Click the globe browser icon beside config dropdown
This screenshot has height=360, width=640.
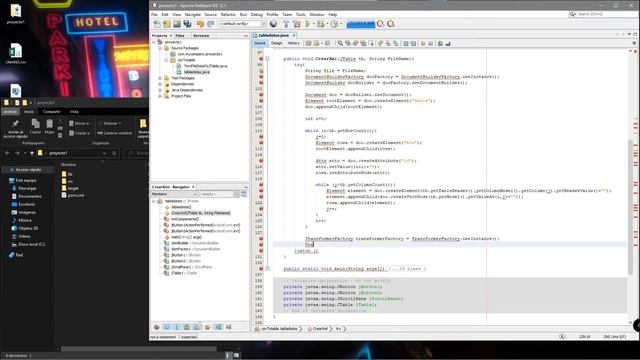pos(273,24)
